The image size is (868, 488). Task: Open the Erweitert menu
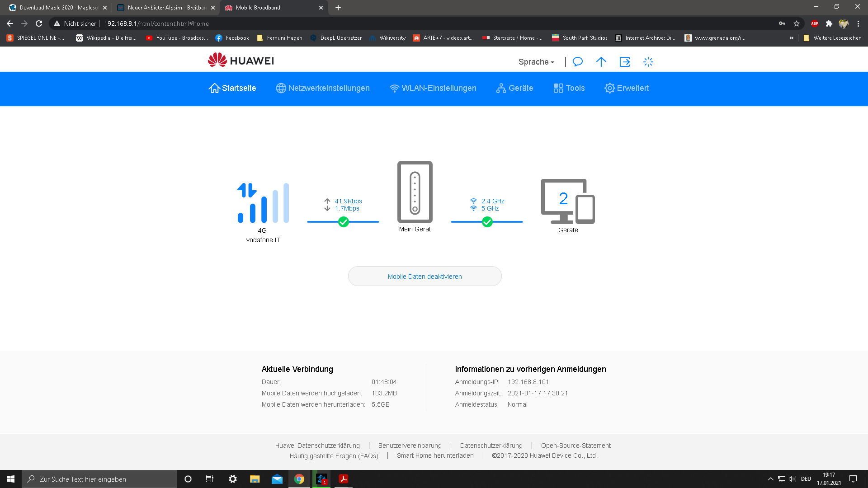pyautogui.click(x=627, y=88)
